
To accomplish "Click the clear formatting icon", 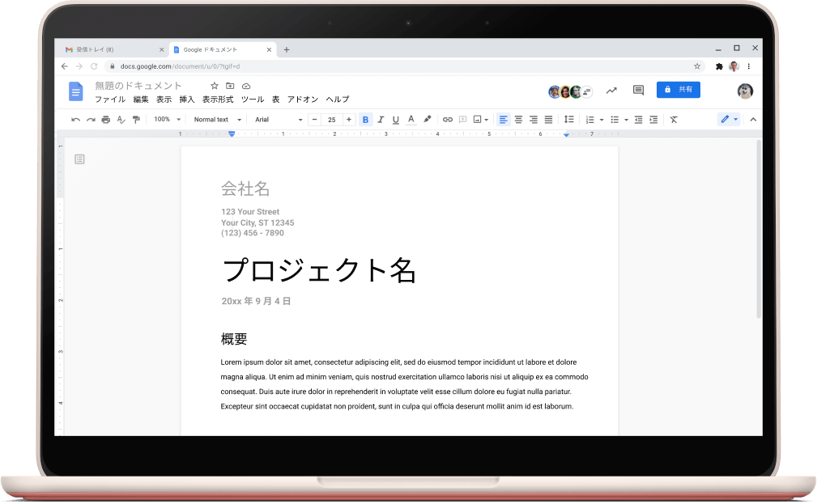I will 674,120.
